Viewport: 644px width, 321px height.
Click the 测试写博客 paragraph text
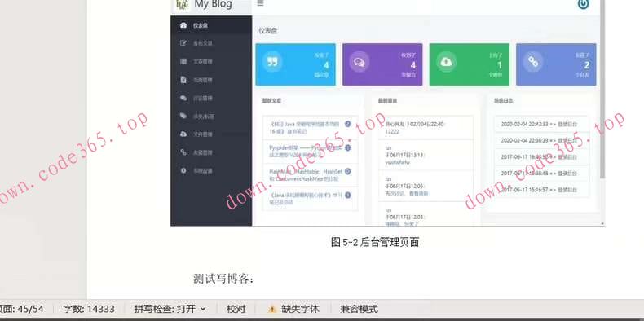click(x=224, y=279)
